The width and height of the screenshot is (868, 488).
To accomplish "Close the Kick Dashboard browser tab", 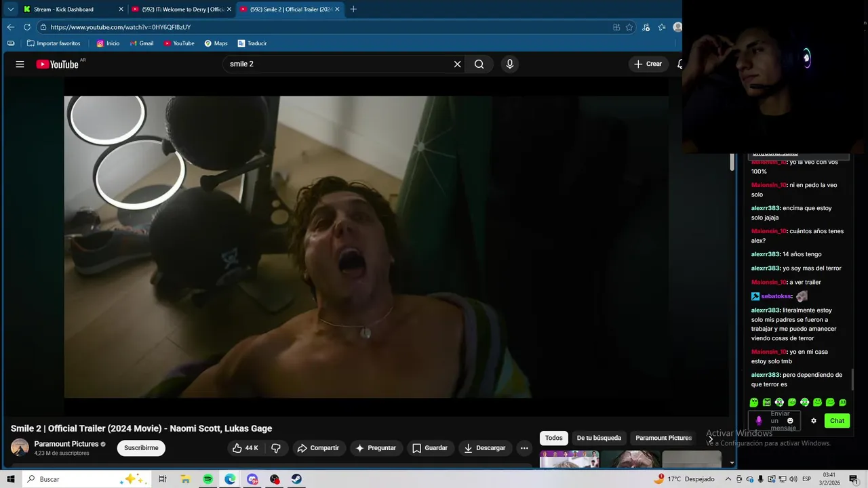I will (x=121, y=9).
